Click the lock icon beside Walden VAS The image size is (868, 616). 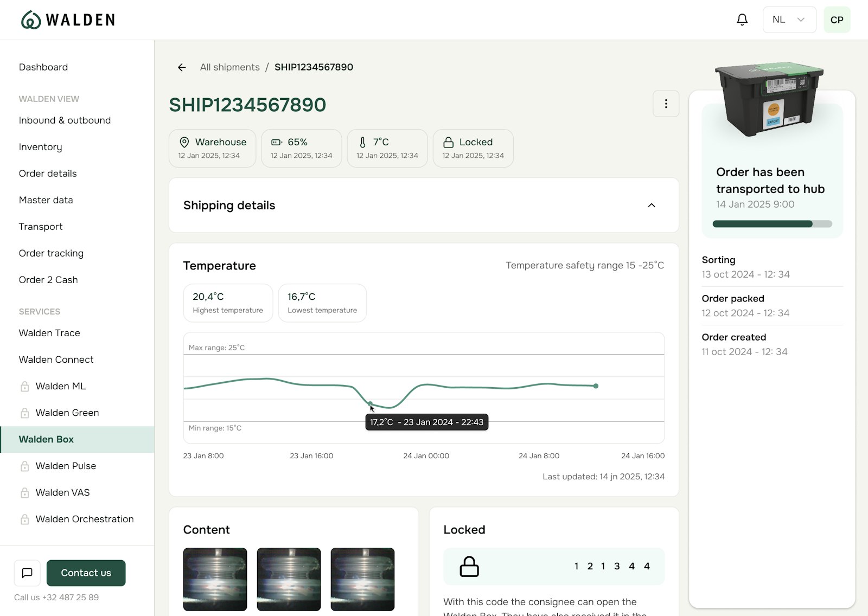point(24,493)
